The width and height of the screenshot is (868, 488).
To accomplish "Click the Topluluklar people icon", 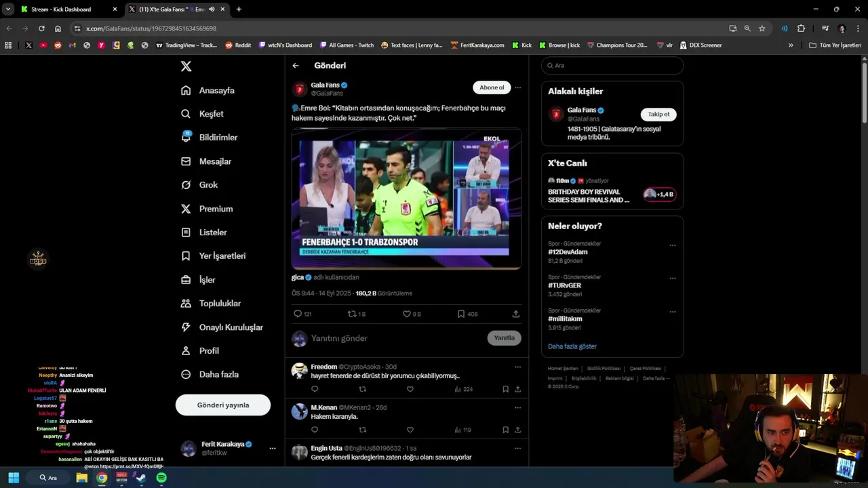I will tap(186, 304).
